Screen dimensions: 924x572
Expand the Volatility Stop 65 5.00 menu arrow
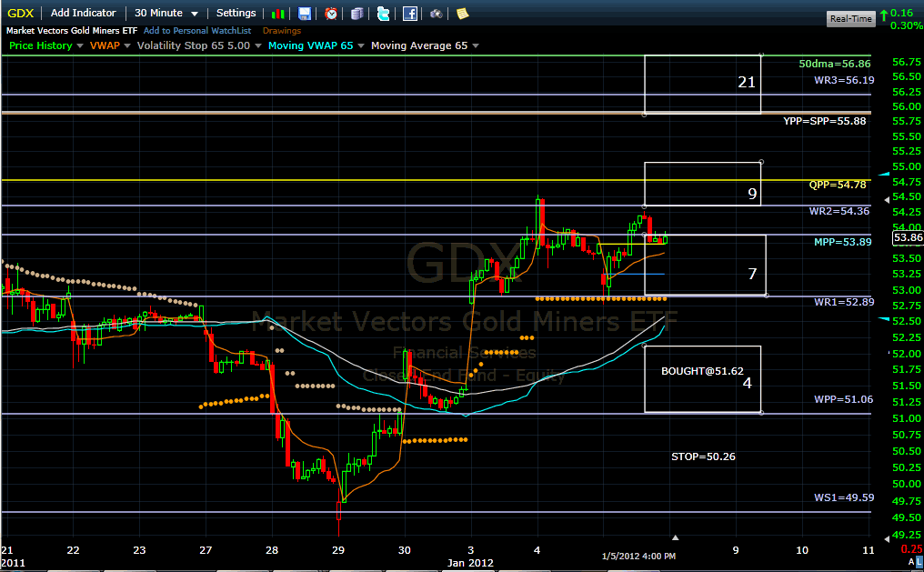pos(257,46)
